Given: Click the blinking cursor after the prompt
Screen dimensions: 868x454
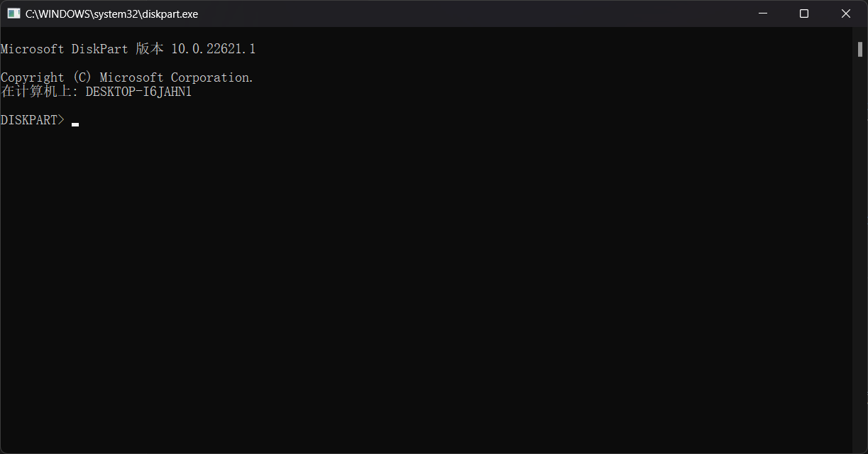Looking at the screenshot, I should point(75,124).
